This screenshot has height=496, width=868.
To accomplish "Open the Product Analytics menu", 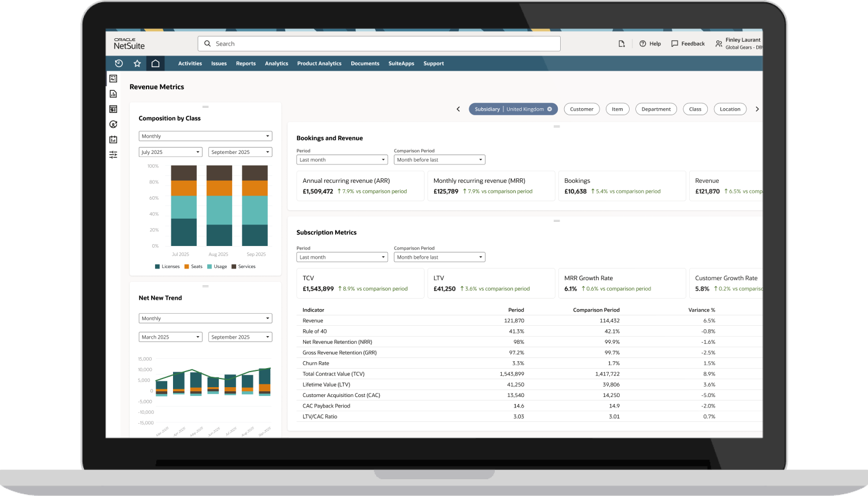I will click(x=319, y=64).
